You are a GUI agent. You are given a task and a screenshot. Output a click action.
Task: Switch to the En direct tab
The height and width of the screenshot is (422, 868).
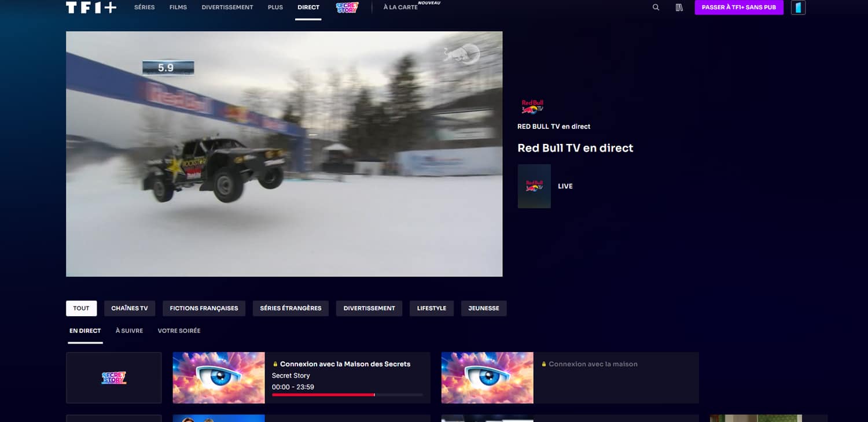click(85, 331)
